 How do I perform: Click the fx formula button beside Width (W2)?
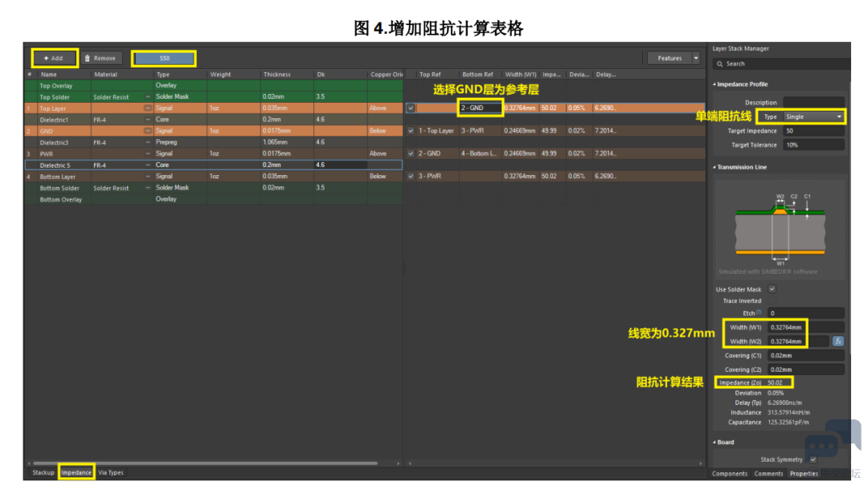(x=838, y=341)
